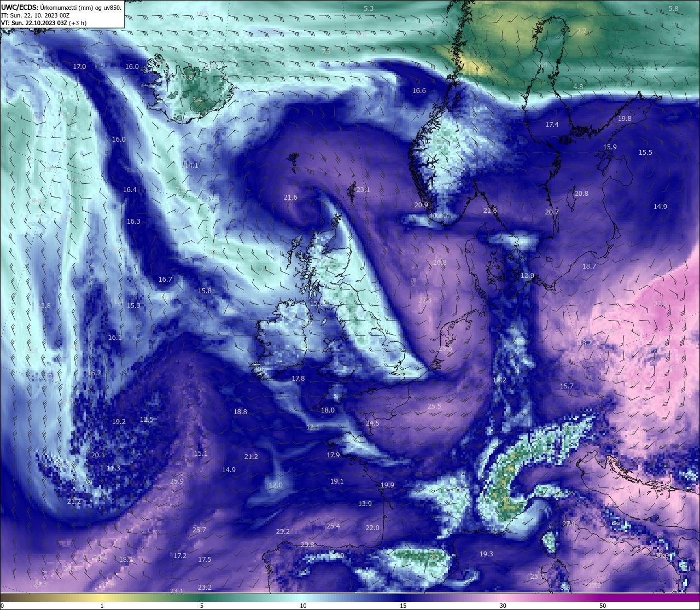Viewport: 700px width, 610px height.
Task: Click the map value 22.0
Action: coord(372,528)
